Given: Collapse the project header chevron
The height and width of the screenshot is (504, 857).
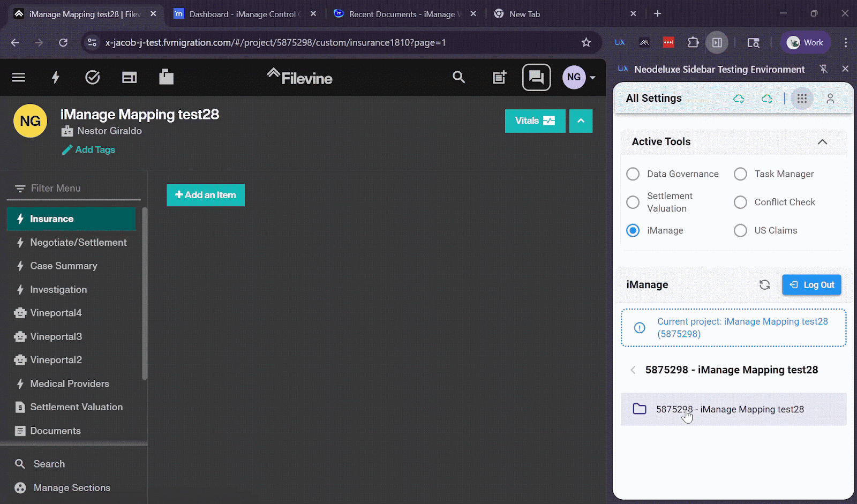Looking at the screenshot, I should point(581,121).
